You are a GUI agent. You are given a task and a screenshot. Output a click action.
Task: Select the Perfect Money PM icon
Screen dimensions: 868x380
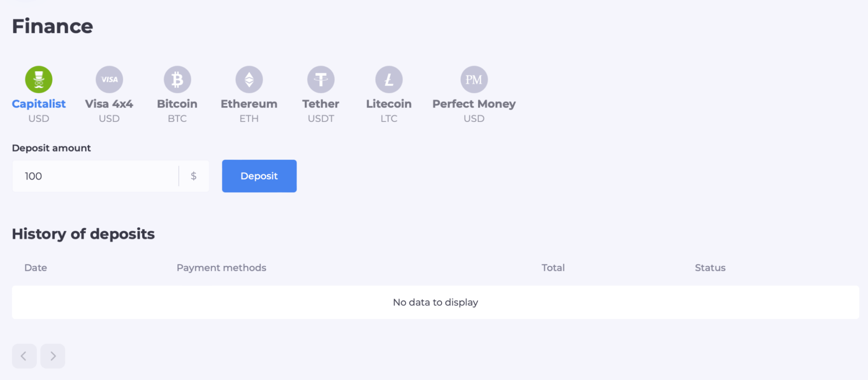coord(474,79)
